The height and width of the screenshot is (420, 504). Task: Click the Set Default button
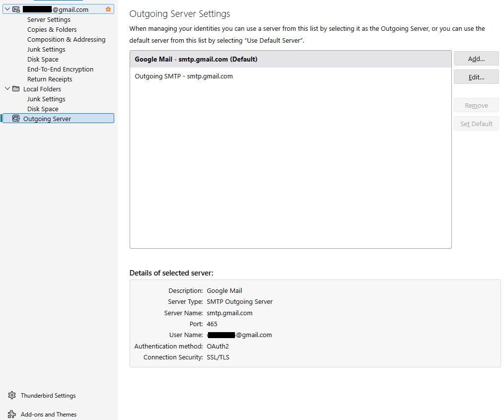click(476, 124)
